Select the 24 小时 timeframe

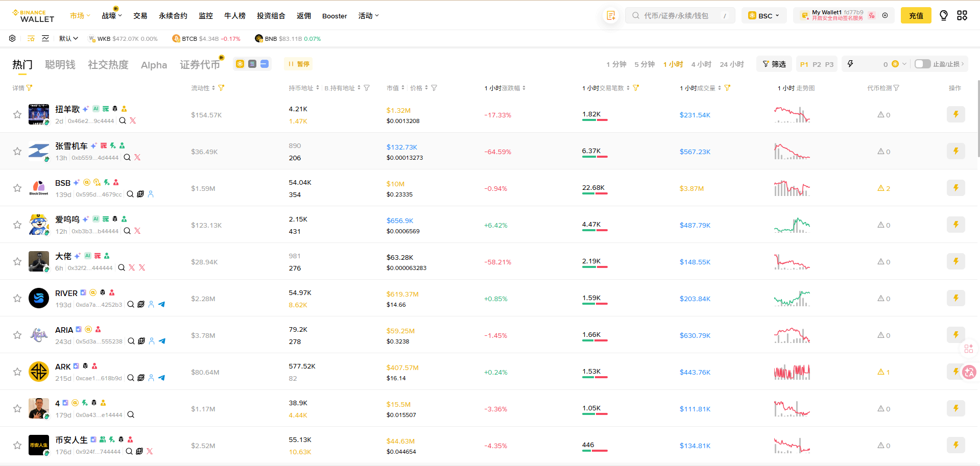pos(732,64)
